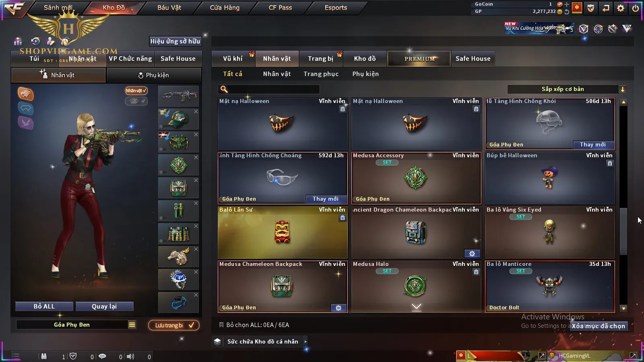Click the speaker volume icon
The image size is (644, 362).
tap(130, 356)
